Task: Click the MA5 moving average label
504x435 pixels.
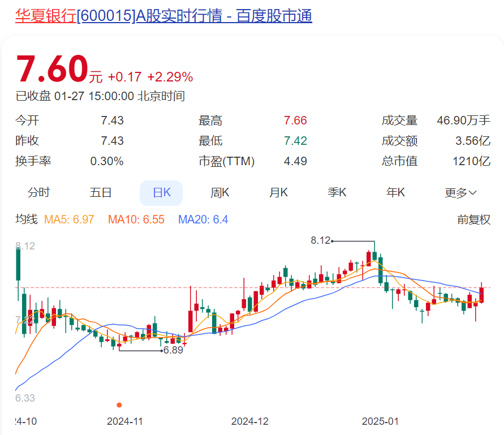Action: coord(69,219)
